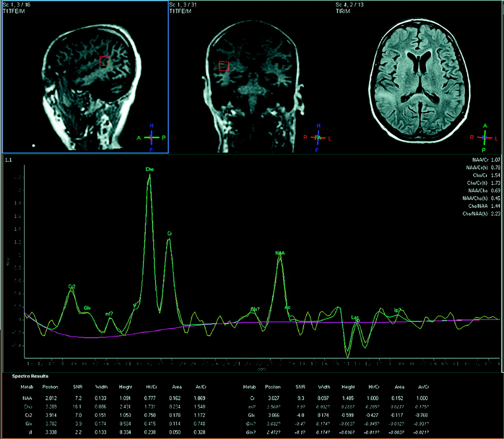The image size is (504, 439).
Task: Click the Spectro Results heading
Action: click(30, 376)
